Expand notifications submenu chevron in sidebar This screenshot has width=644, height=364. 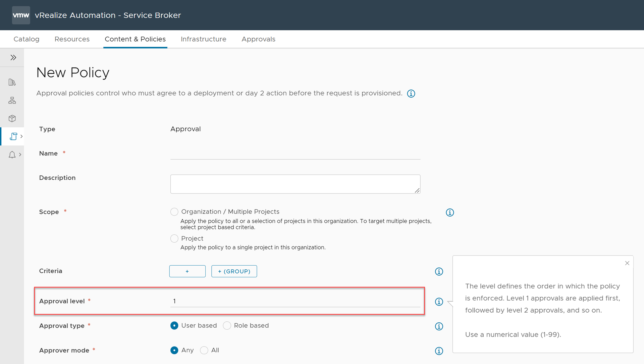tap(20, 154)
